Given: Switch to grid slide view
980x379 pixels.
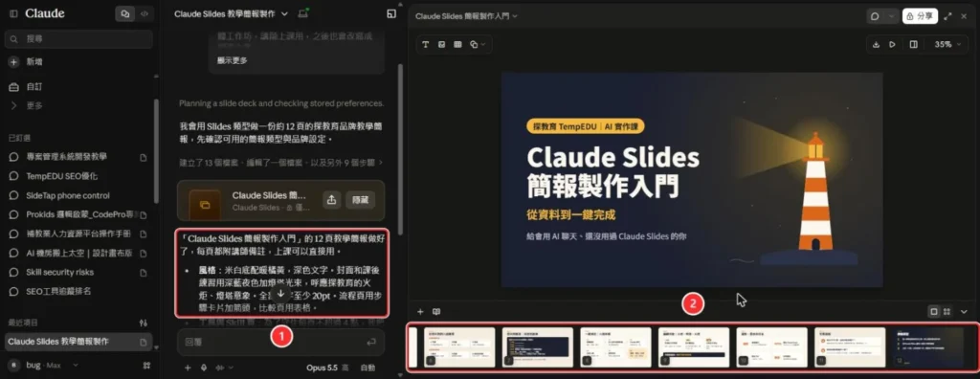Looking at the screenshot, I should click(x=947, y=311).
